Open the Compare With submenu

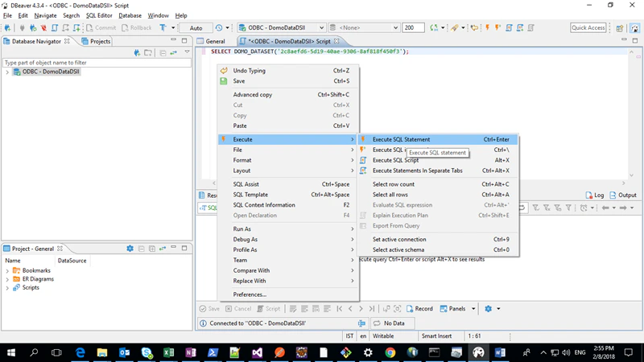click(x=288, y=271)
